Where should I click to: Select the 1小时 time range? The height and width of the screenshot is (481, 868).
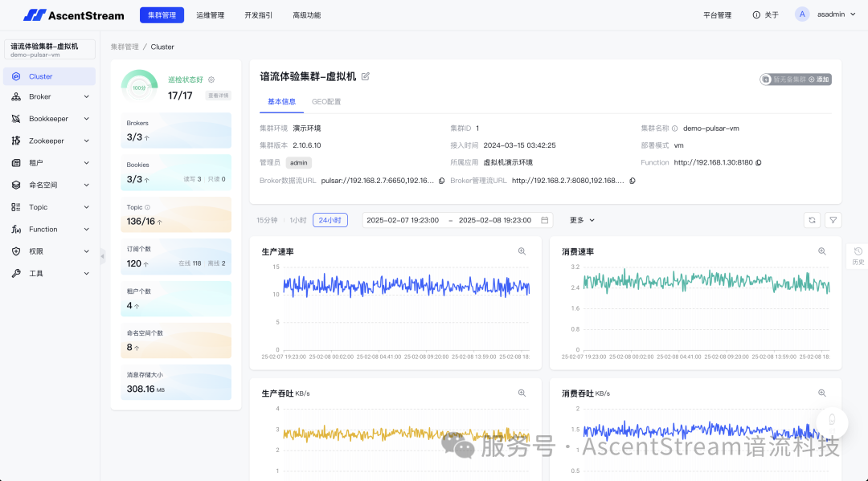tap(297, 219)
